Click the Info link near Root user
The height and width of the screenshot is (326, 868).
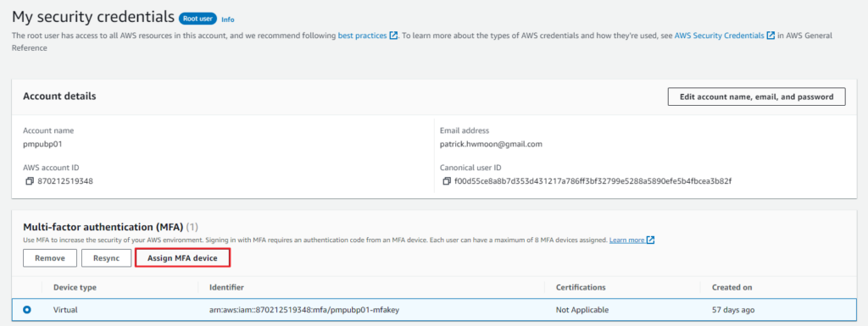pos(227,19)
